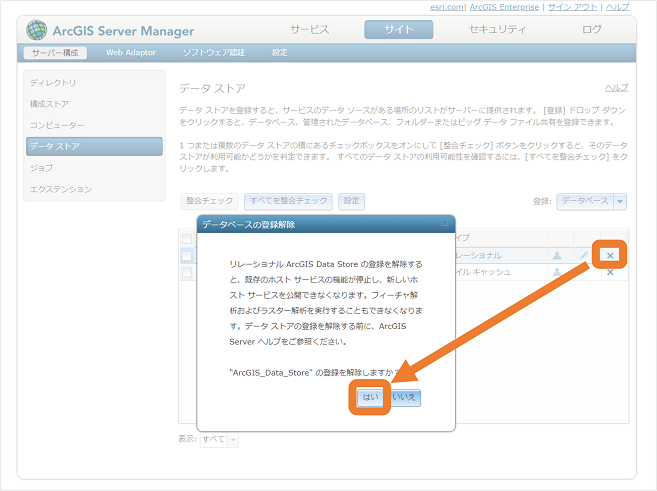Open the ソフトウェア認証 sub-tab

(x=214, y=53)
